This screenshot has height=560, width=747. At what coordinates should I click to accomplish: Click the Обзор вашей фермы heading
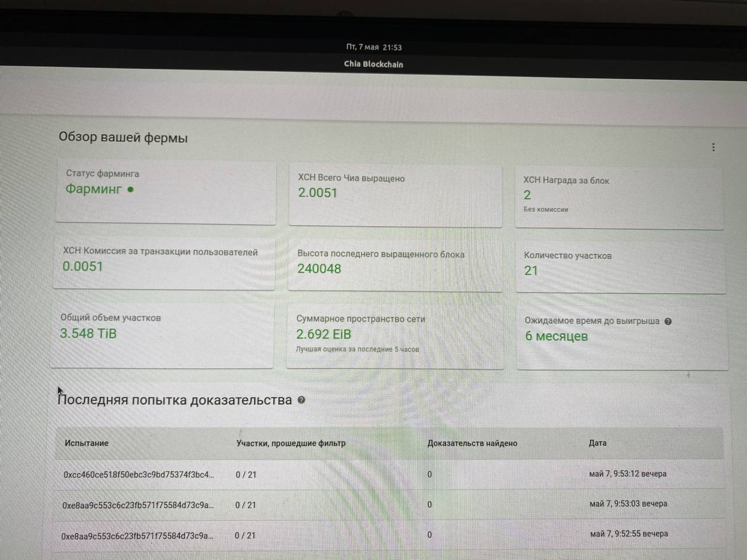[123, 138]
